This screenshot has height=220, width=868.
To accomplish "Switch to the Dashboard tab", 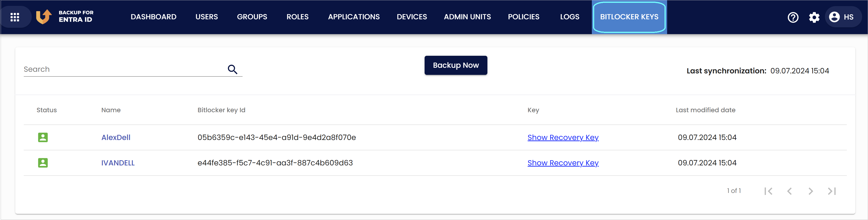I will [154, 16].
